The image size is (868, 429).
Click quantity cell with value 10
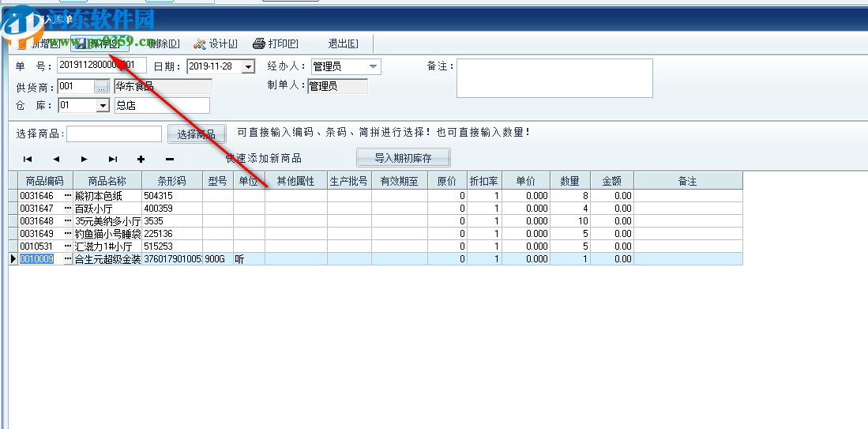[570, 221]
